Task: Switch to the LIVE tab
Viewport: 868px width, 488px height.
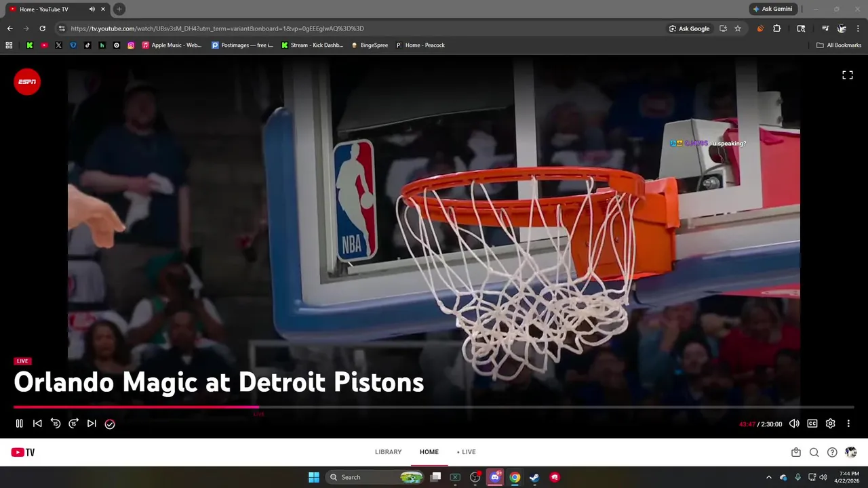Action: 467,452
